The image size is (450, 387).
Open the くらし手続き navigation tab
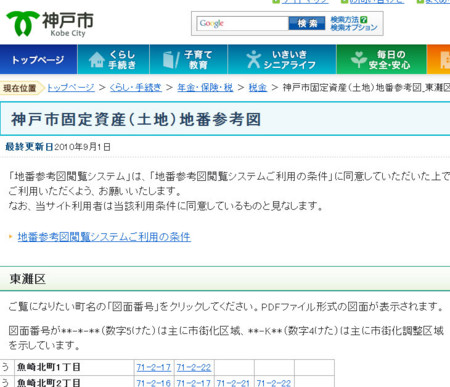(113, 59)
